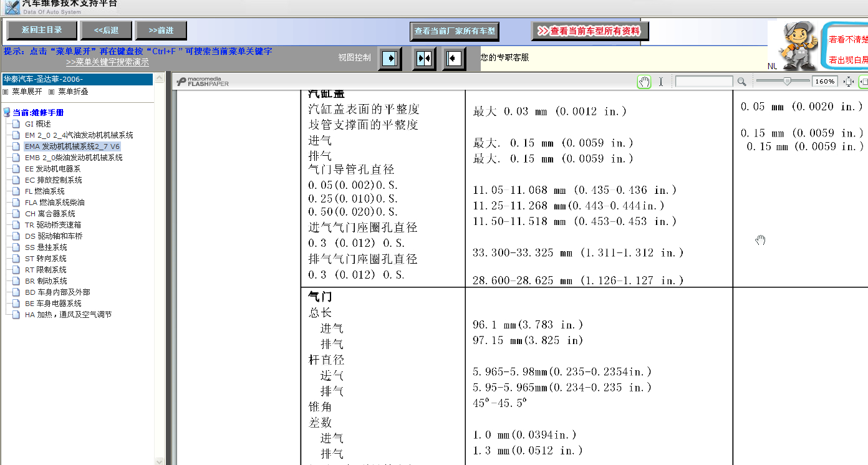This screenshot has width=868, height=465.
Task: Select the text selection I-beam tool
Action: [661, 82]
